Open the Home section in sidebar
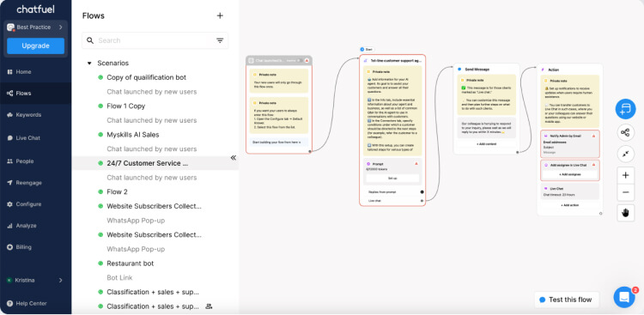Viewport: 644px width, 315px height. (x=23, y=72)
